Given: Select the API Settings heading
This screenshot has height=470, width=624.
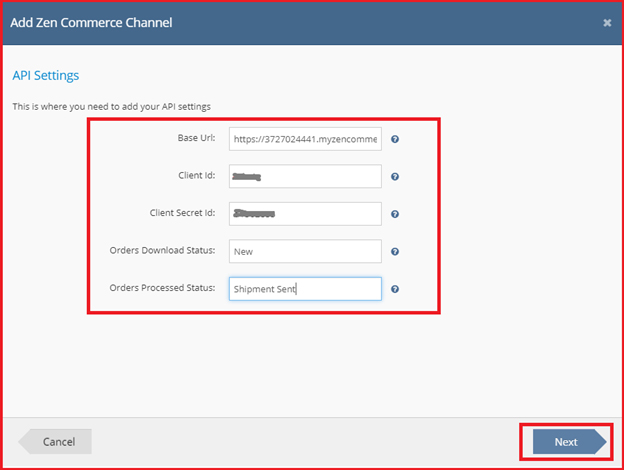Looking at the screenshot, I should click(x=46, y=75).
